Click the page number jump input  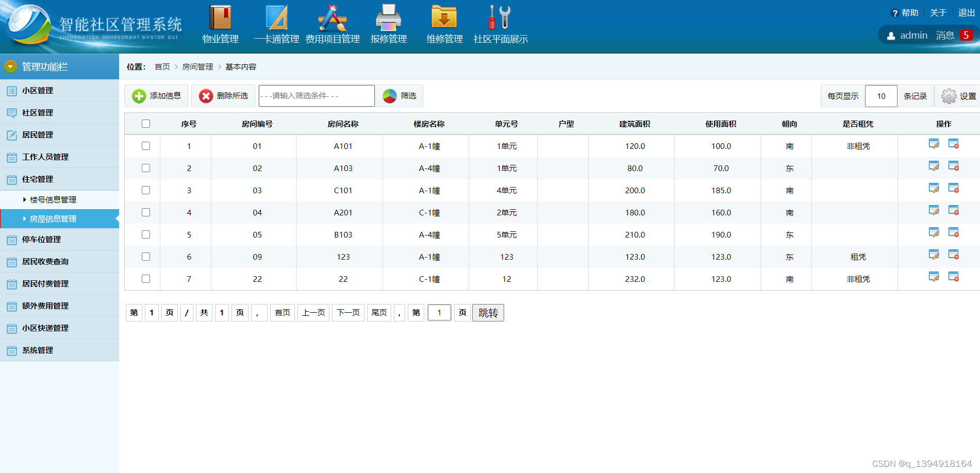click(439, 313)
